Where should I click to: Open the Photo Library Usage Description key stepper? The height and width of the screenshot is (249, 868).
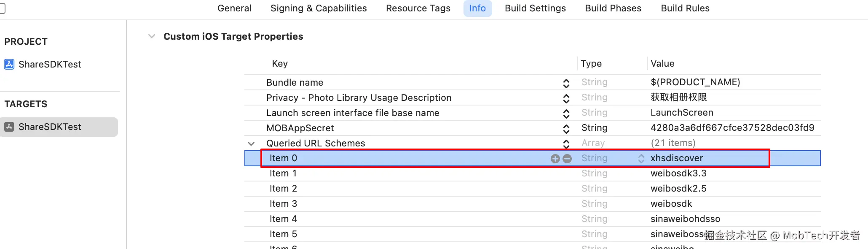point(566,98)
